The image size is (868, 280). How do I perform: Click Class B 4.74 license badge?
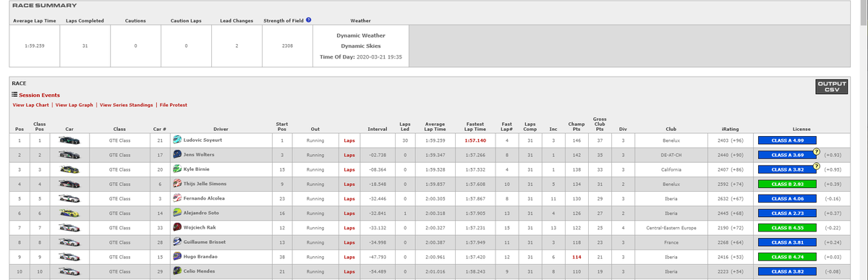pyautogui.click(x=787, y=256)
